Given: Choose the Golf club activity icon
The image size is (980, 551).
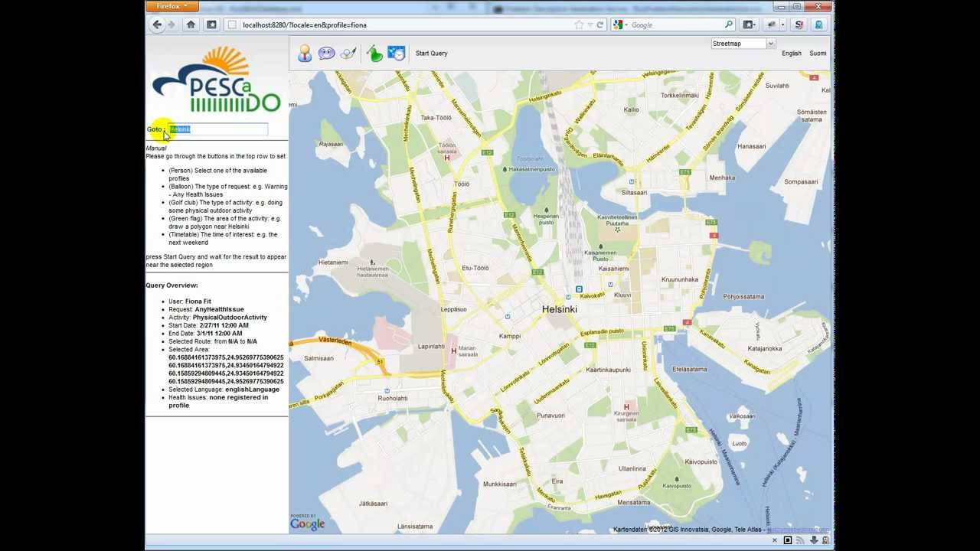Looking at the screenshot, I should (348, 53).
